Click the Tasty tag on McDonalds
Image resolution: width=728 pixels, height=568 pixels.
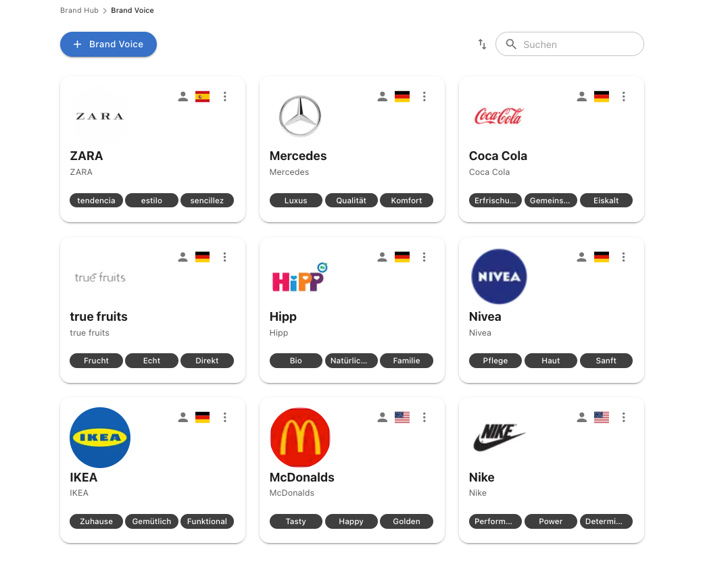pyautogui.click(x=296, y=521)
